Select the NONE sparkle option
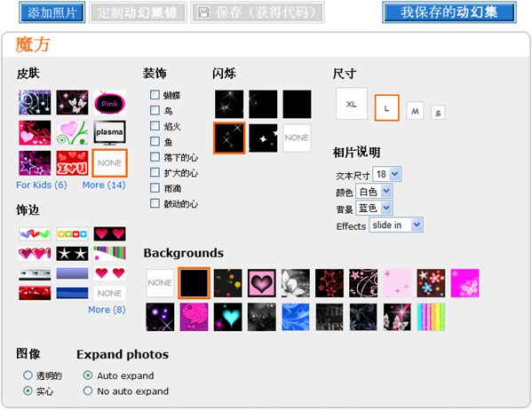This screenshot has height=410, width=532. (297, 138)
